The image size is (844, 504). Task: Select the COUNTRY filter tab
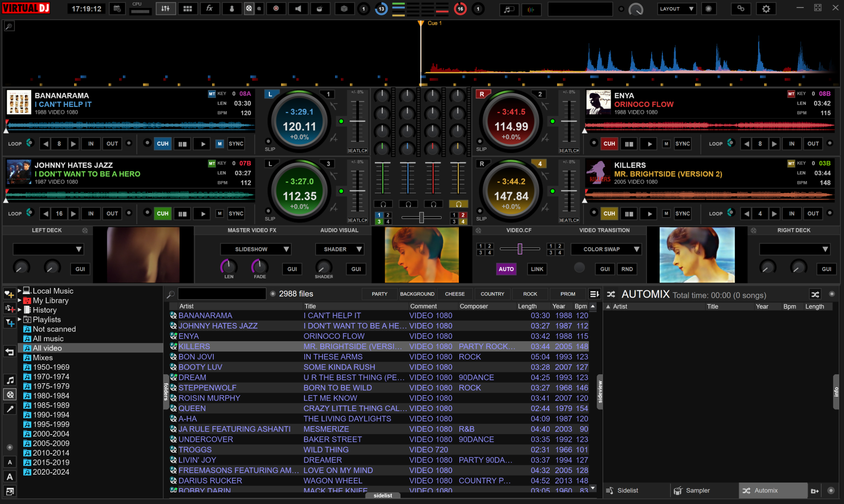[492, 294]
